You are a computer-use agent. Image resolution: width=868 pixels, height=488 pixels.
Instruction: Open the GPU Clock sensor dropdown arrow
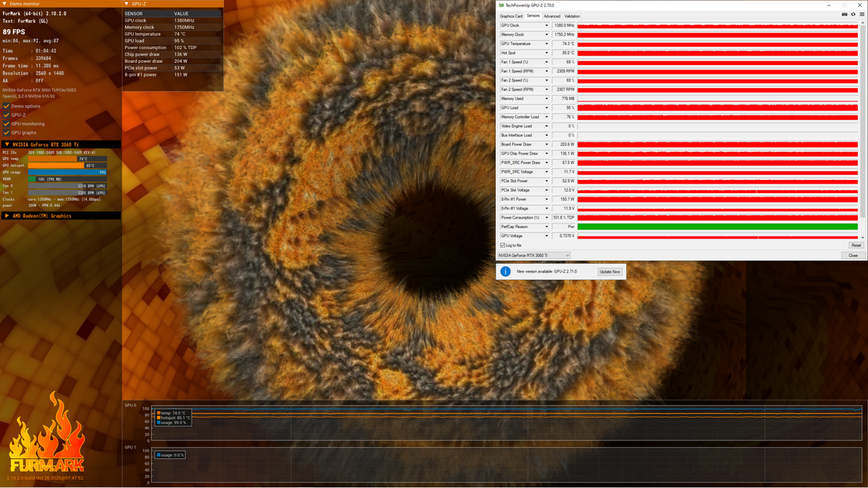point(547,25)
